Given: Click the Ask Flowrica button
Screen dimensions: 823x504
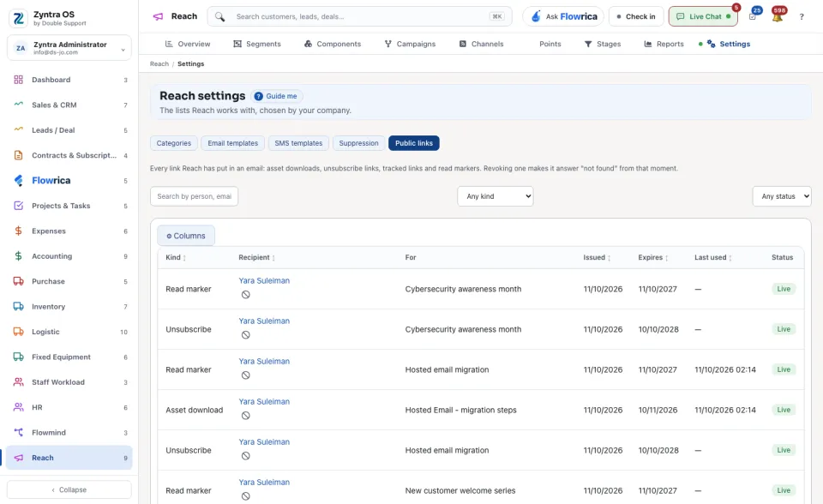Looking at the screenshot, I should pyautogui.click(x=563, y=17).
